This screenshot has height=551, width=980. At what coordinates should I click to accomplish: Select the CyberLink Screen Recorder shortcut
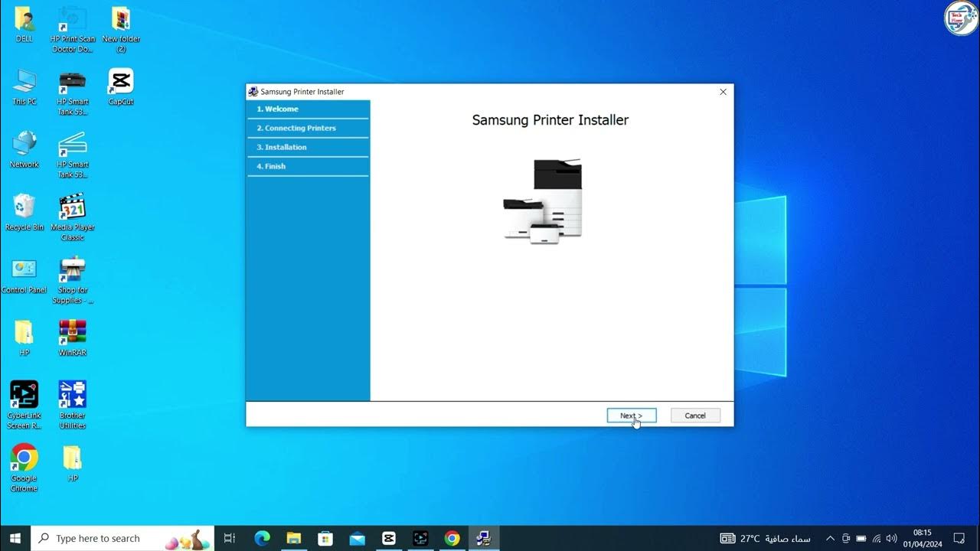point(24,406)
